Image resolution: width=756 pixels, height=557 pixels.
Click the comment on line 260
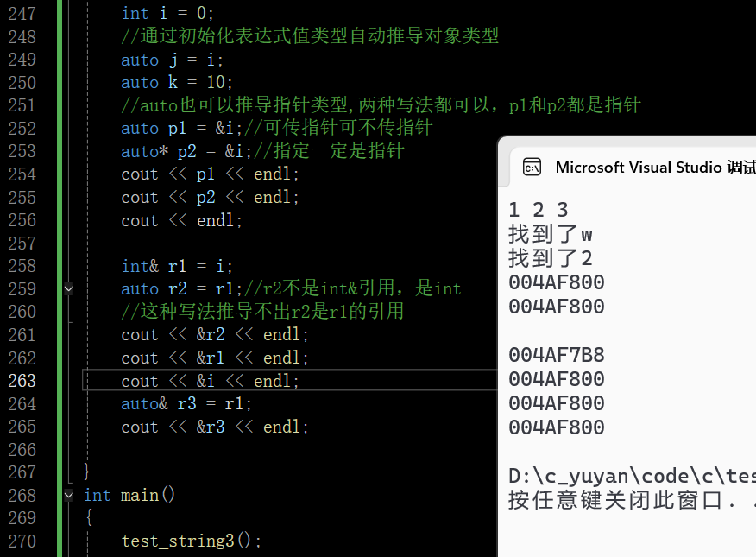[x=262, y=311]
